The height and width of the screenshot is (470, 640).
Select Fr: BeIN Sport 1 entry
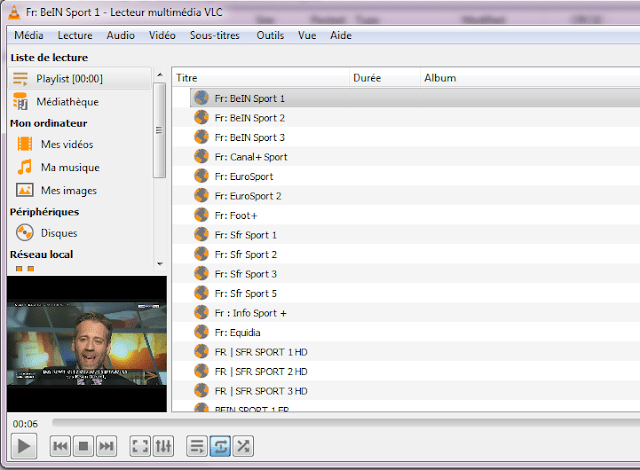pyautogui.click(x=415, y=98)
